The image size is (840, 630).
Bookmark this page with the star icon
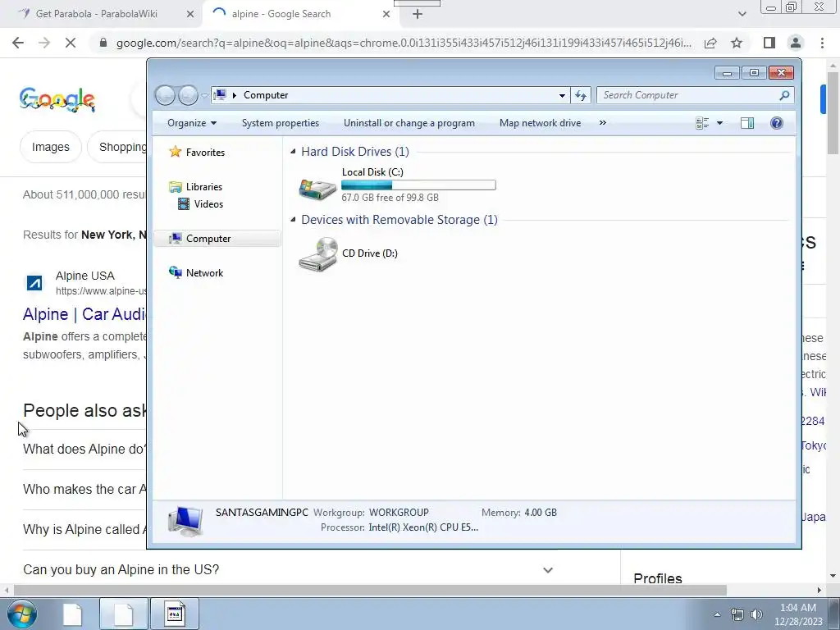pyautogui.click(x=737, y=43)
